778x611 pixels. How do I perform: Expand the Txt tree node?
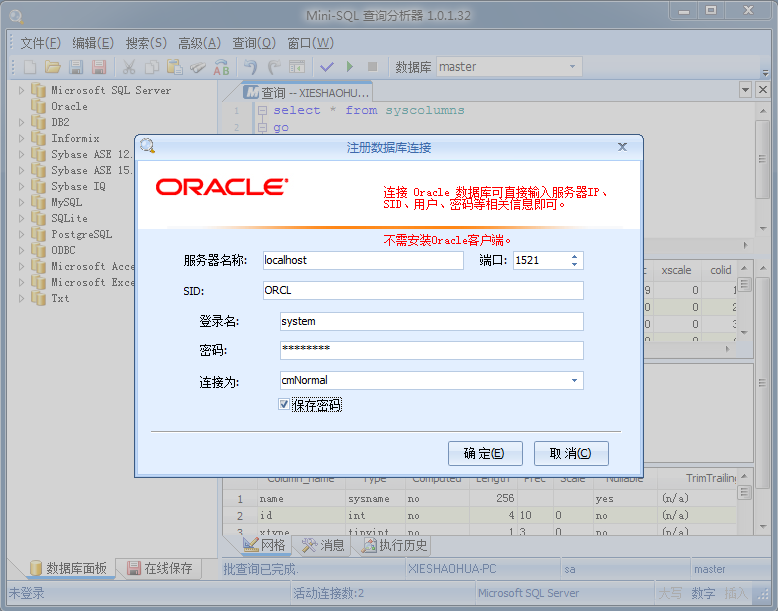tap(21, 298)
